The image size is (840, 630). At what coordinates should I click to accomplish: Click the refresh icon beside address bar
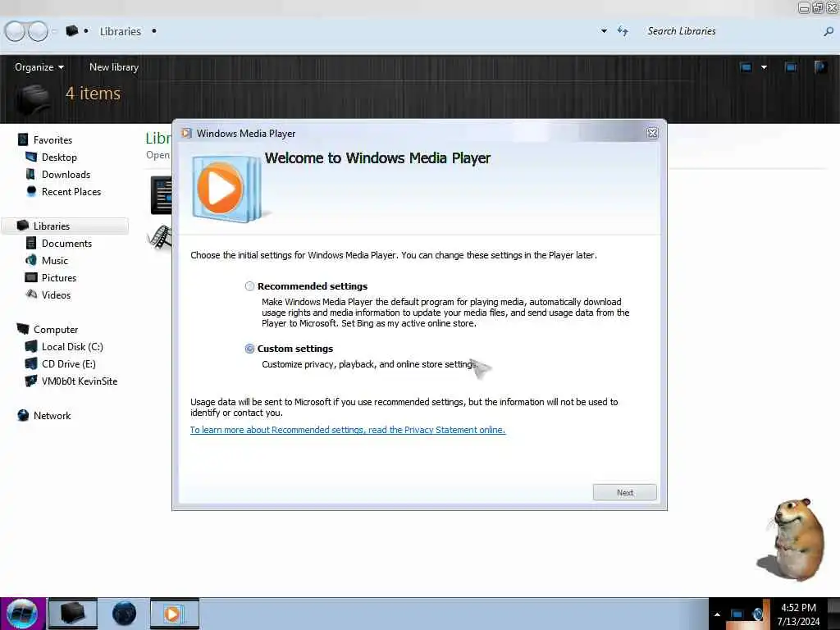[x=623, y=31]
